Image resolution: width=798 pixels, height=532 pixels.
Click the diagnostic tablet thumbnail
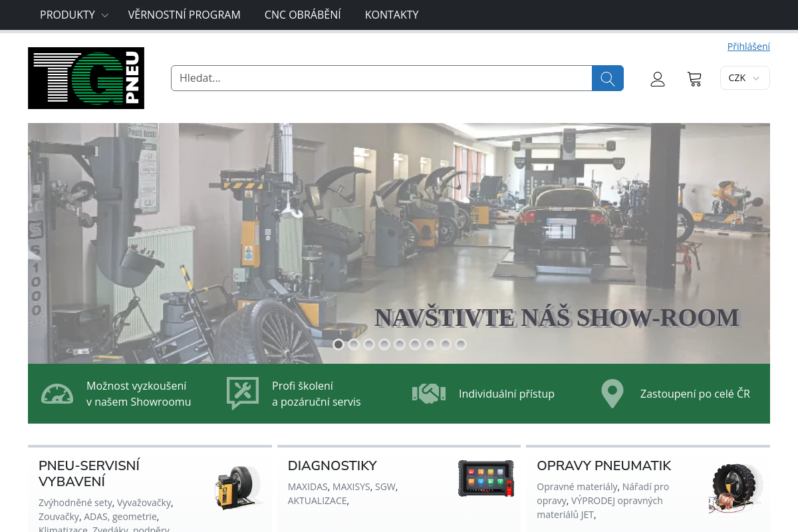click(x=485, y=478)
